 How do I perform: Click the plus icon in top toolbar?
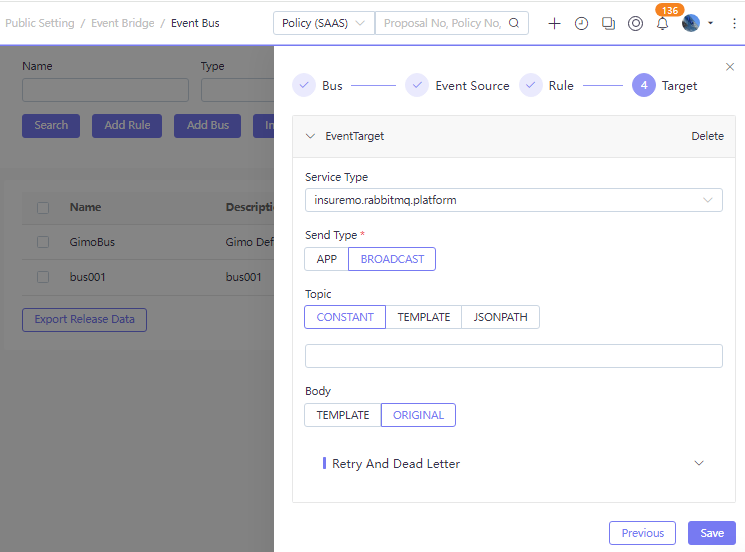555,23
